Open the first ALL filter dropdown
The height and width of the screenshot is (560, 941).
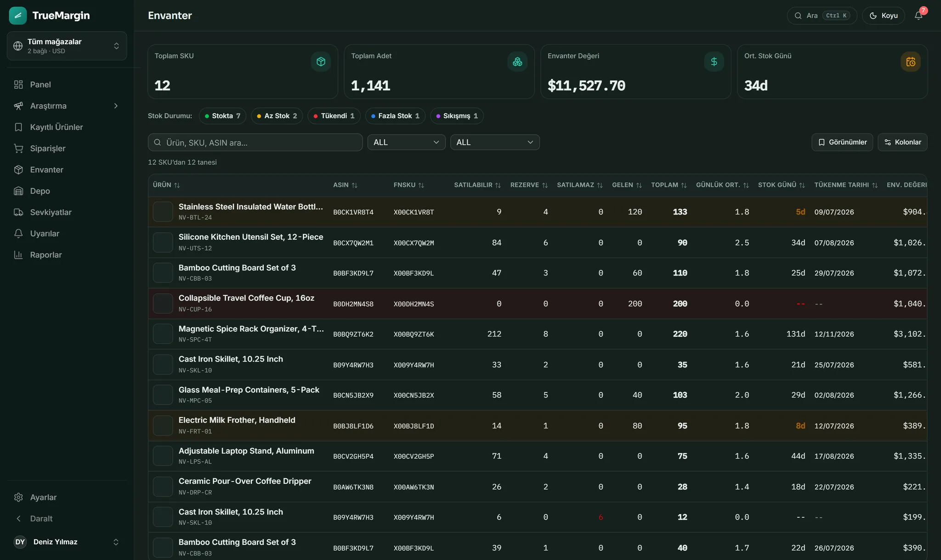[406, 142]
